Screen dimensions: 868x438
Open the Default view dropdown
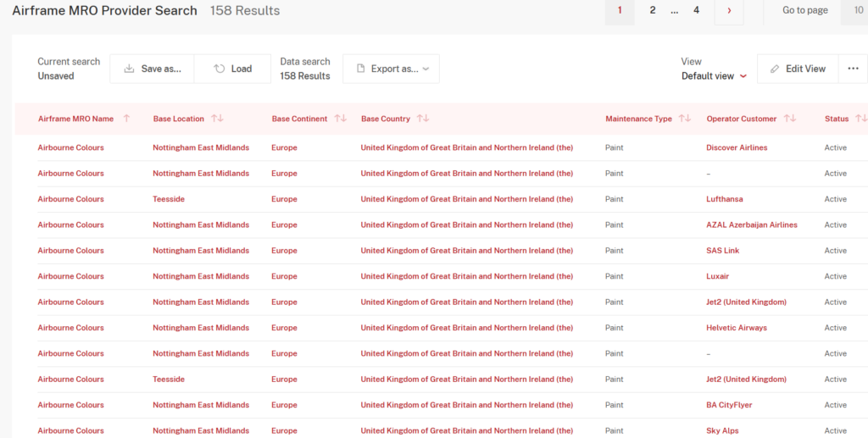[x=714, y=75]
